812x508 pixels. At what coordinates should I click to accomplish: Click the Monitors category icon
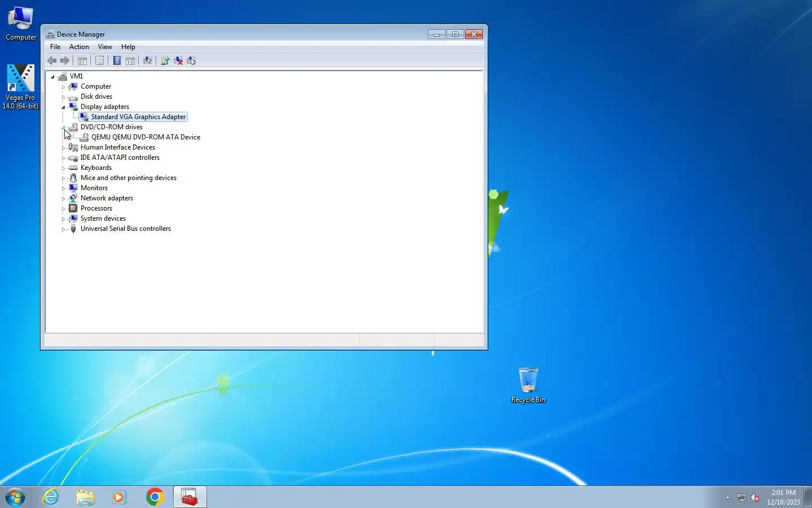pos(73,188)
